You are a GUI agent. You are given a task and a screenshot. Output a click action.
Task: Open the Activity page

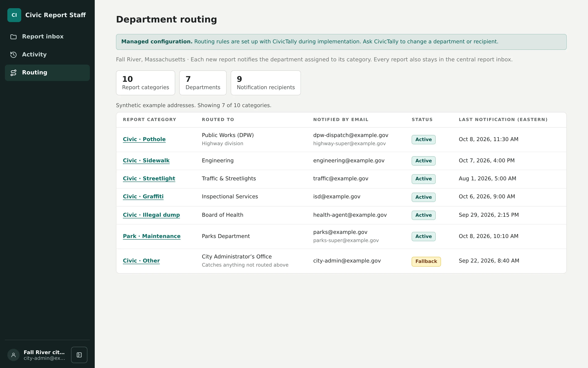point(47,55)
